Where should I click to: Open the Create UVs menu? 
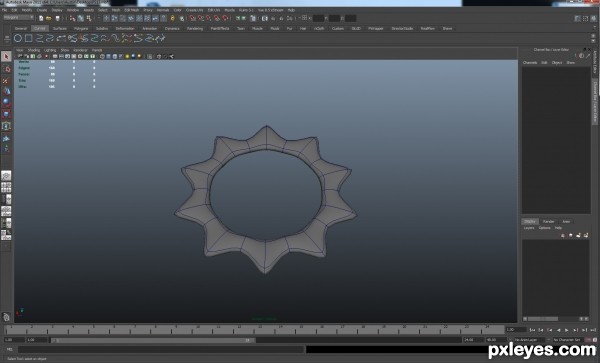point(194,10)
